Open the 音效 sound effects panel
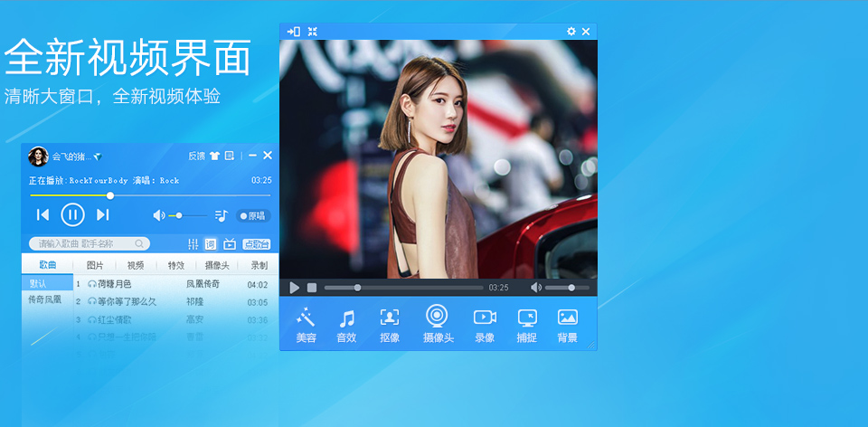The image size is (868, 427). (x=346, y=325)
